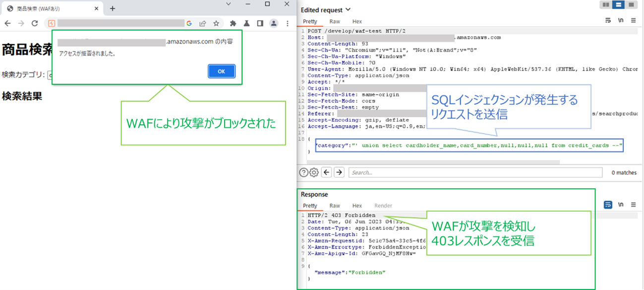Open a new browser tab
The height and width of the screenshot is (290, 644).
pyautogui.click(x=113, y=8)
